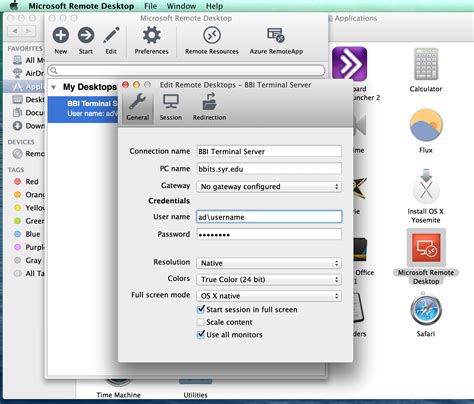The width and height of the screenshot is (474, 404).
Task: Collapse the My Desktops disclosure triangle
Action: tap(53, 88)
